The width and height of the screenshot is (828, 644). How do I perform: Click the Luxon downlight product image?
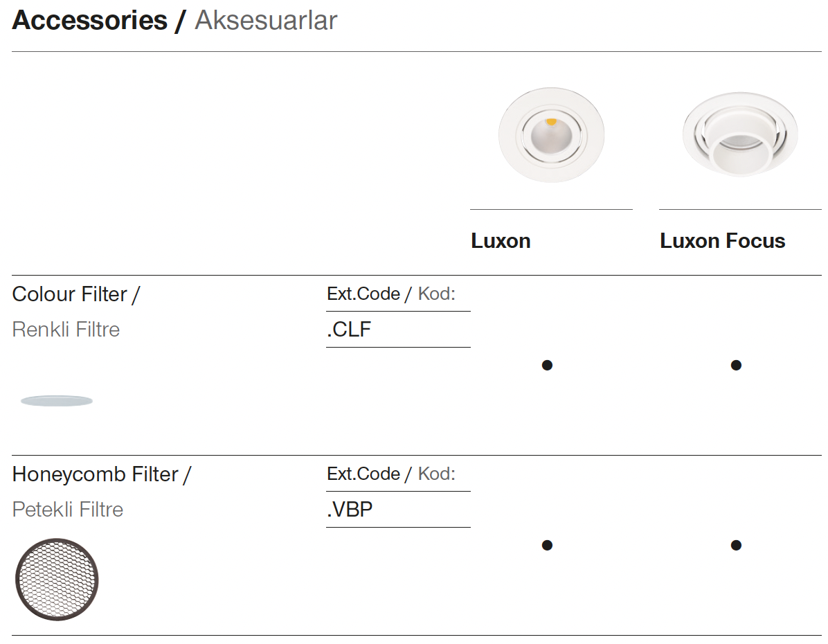[x=551, y=134]
